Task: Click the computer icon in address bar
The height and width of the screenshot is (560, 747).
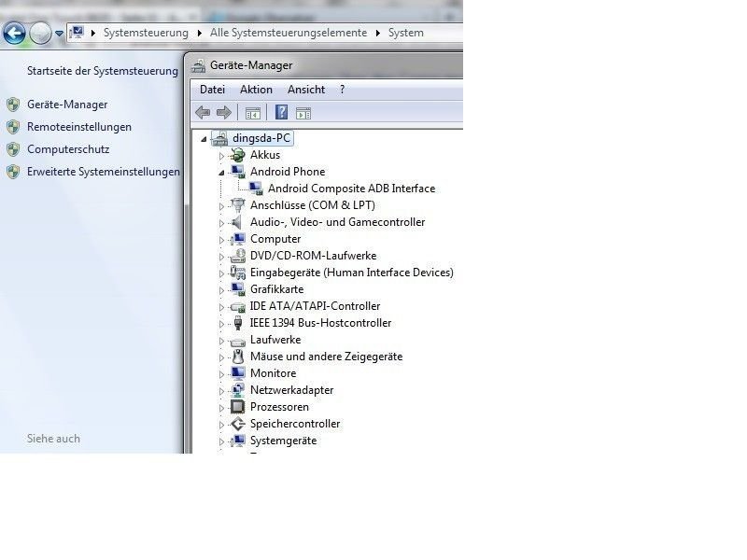Action: (77, 33)
